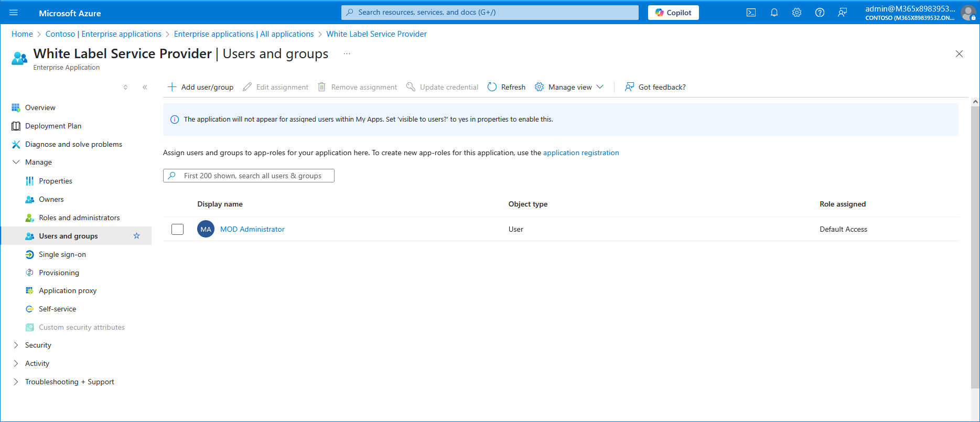Favorite Users and groups with star icon

(136, 236)
